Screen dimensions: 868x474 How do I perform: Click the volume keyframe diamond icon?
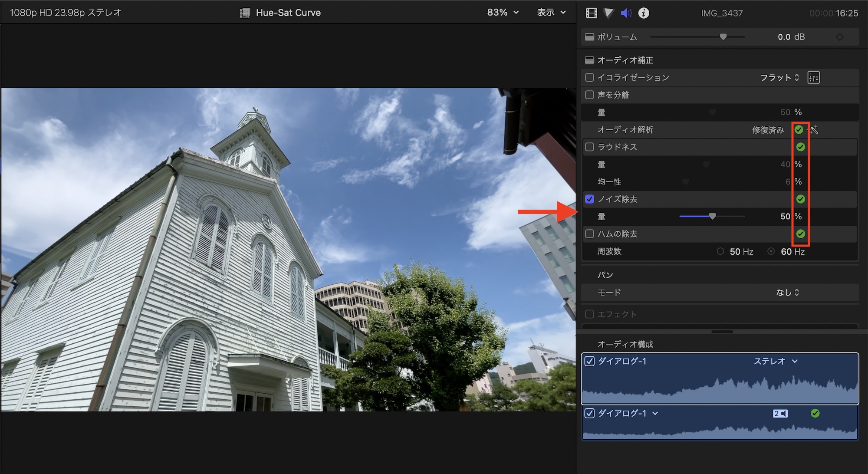tap(839, 37)
